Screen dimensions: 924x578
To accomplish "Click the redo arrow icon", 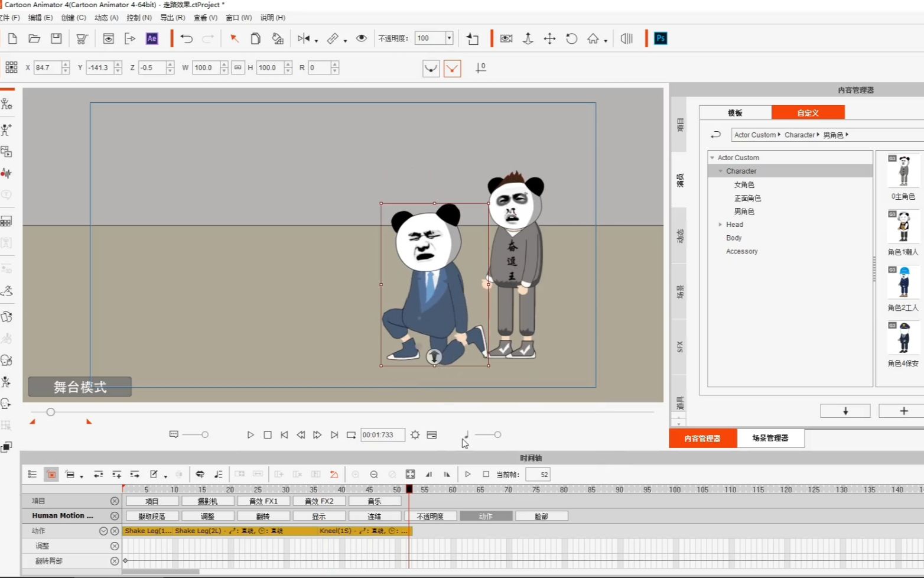I will 208,39.
